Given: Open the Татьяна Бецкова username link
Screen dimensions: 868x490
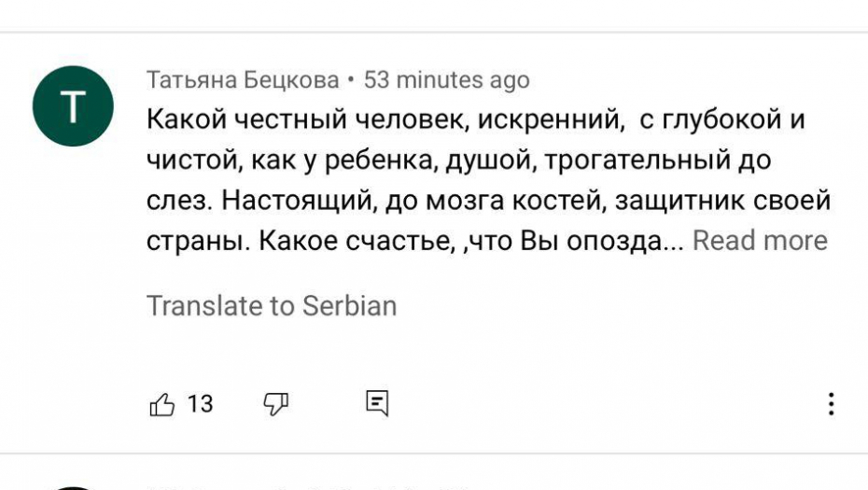Looking at the screenshot, I should 243,80.
